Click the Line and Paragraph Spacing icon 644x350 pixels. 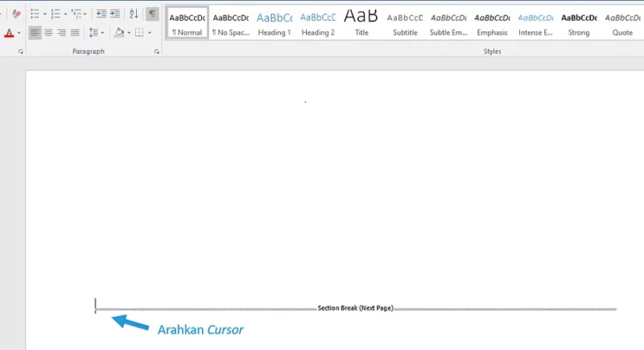pos(93,33)
